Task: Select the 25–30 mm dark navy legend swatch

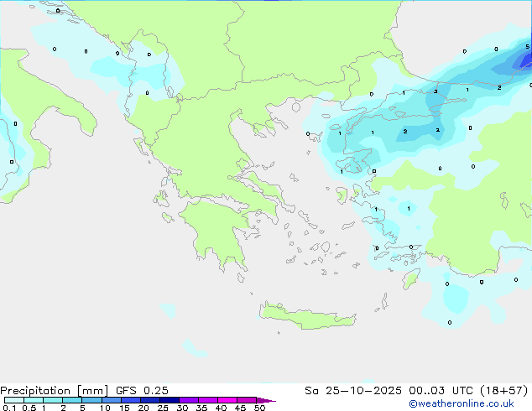Action: [169, 400]
